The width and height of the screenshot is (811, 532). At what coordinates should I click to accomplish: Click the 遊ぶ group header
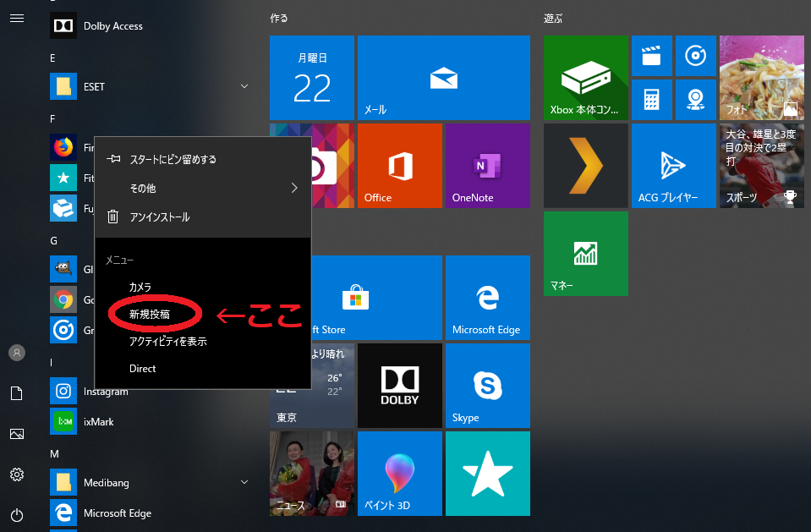click(x=553, y=18)
